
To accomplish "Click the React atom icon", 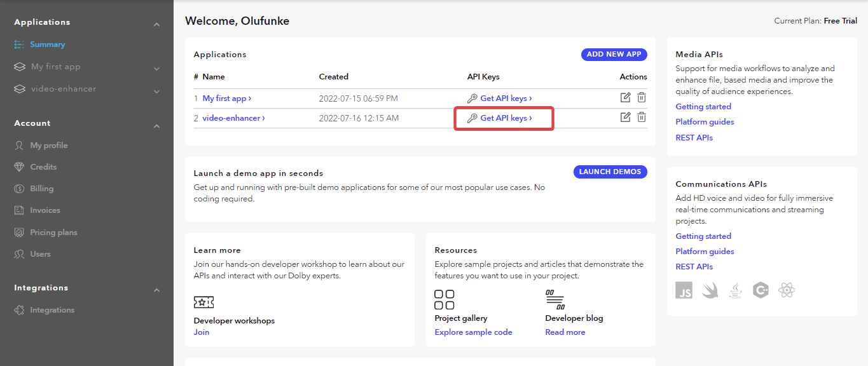I will (x=787, y=291).
